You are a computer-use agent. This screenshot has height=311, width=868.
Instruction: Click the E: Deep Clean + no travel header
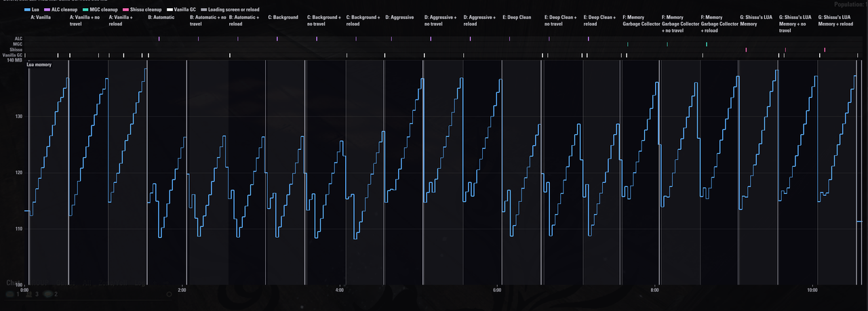pyautogui.click(x=561, y=20)
